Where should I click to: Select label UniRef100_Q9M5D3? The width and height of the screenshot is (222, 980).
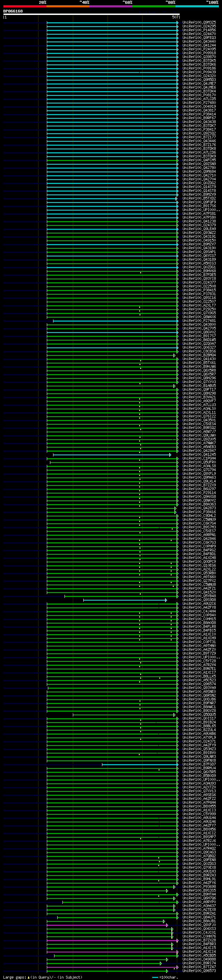click(x=199, y=80)
